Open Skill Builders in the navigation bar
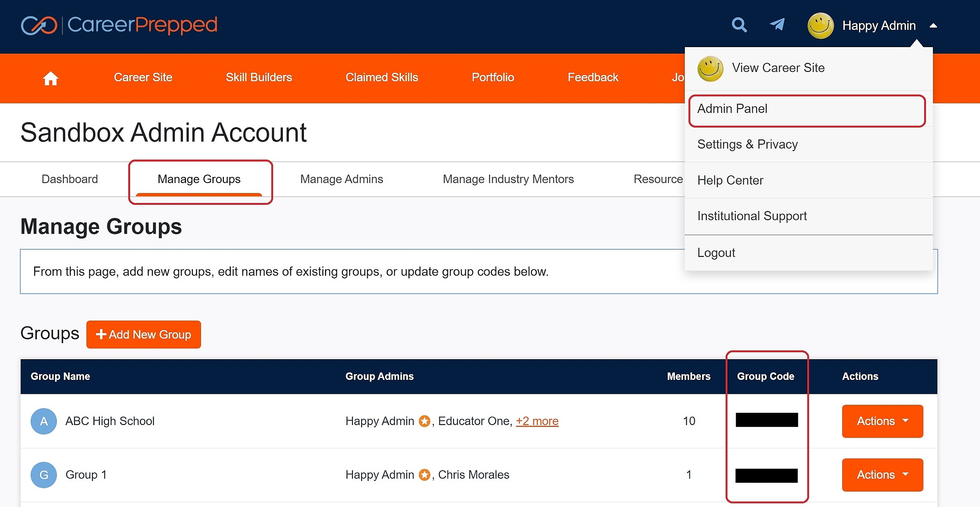This screenshot has height=507, width=980. coord(259,77)
